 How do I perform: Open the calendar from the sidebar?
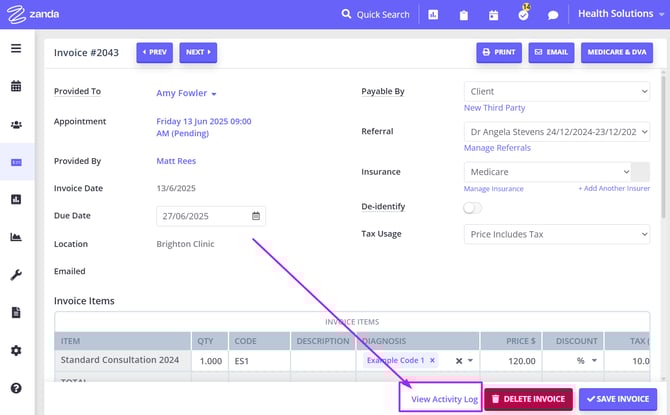(16, 86)
